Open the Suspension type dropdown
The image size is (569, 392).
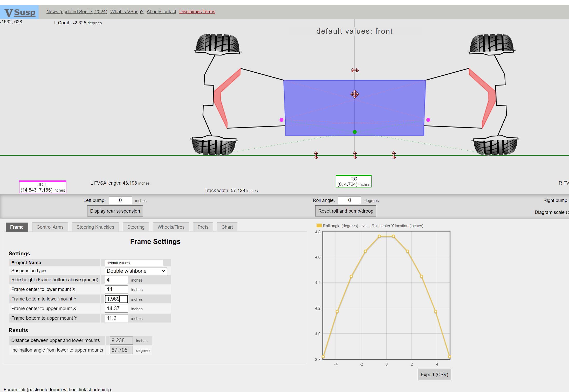(x=136, y=271)
